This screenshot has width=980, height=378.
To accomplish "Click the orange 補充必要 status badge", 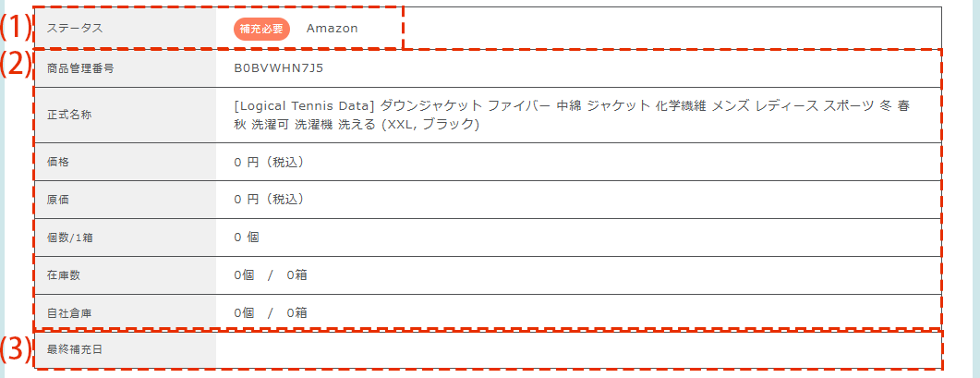I will [261, 29].
